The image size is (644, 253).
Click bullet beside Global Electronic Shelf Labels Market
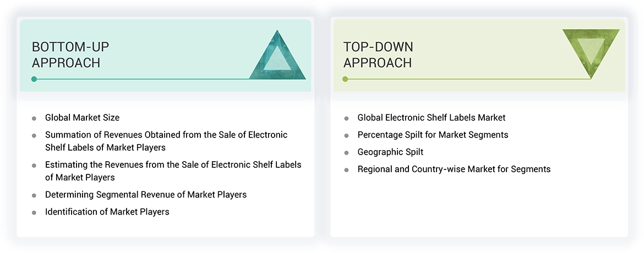coord(346,118)
